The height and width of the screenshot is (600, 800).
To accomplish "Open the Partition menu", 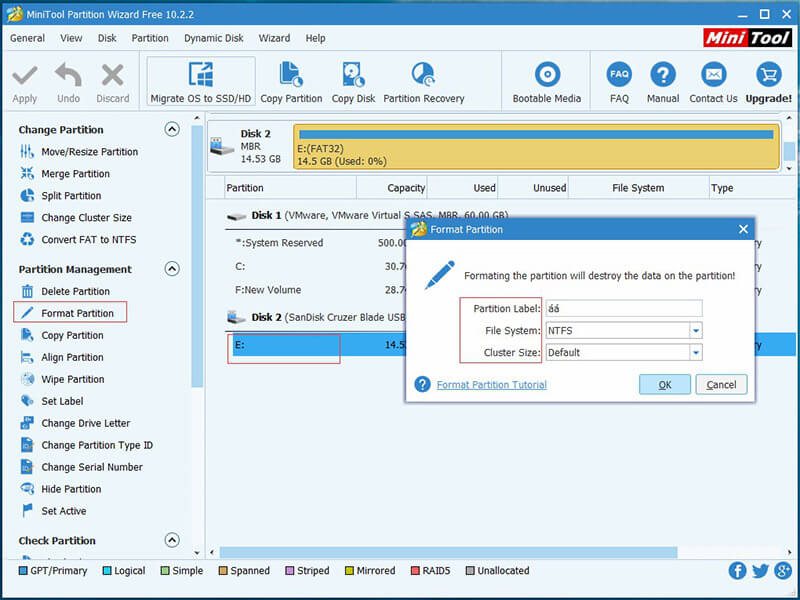I will pos(149,38).
